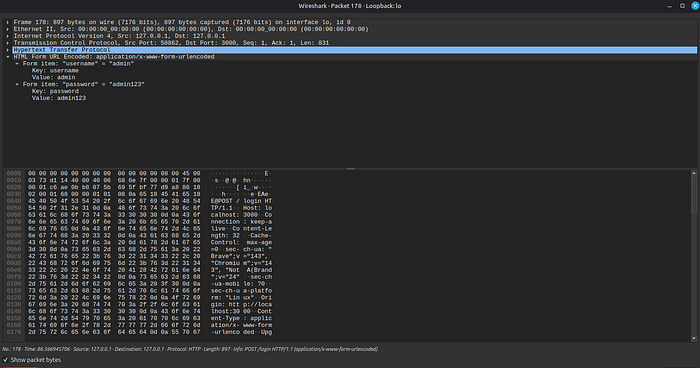Maximize the Wireshark packet window

[682, 6]
